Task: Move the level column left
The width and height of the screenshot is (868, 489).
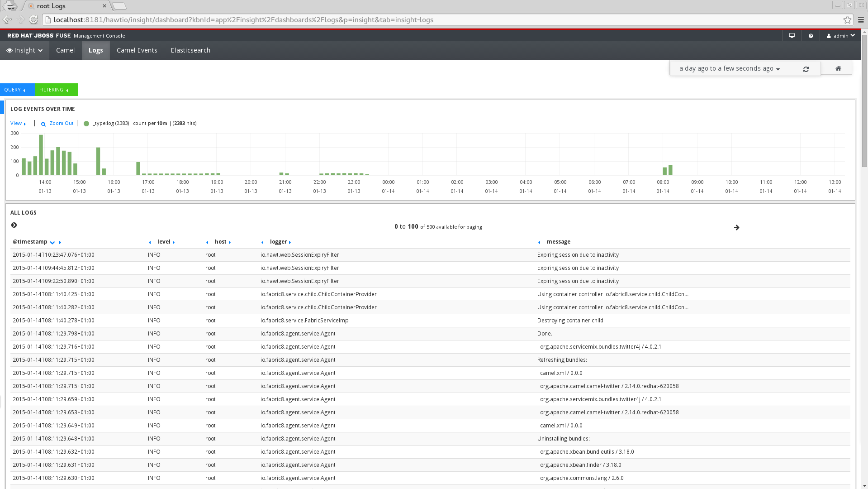Action: [150, 243]
